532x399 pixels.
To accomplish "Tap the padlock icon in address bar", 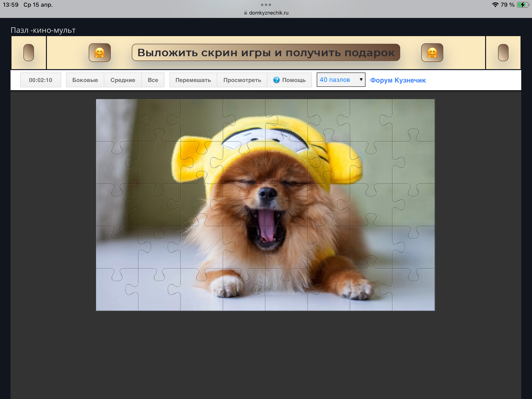I will (245, 13).
